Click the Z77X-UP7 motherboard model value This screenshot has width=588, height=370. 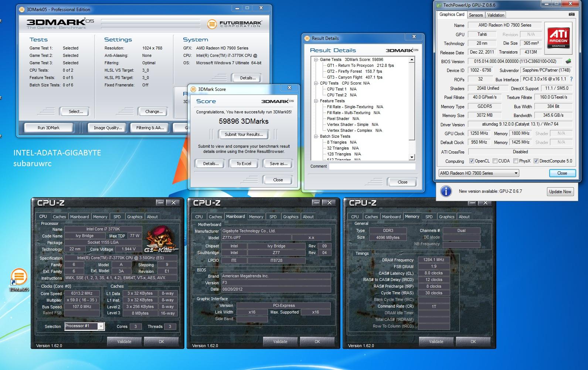point(256,237)
